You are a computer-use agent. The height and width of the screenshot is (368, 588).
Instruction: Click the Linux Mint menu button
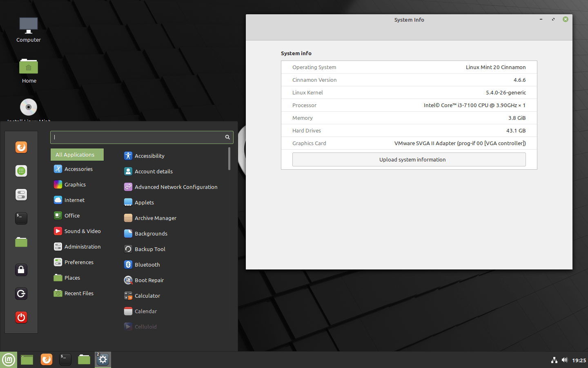[x=9, y=360]
